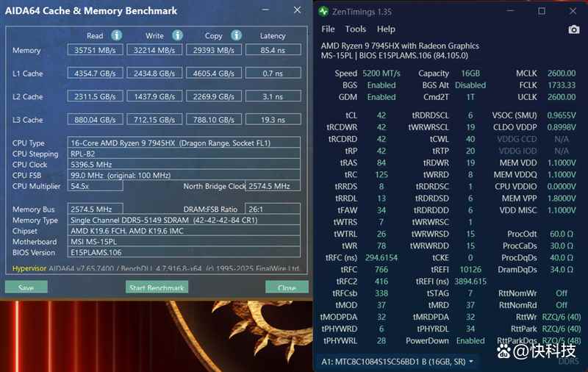588x372 pixels.
Task: Click the Hypervisor label in AIDA64
Action: point(29,268)
